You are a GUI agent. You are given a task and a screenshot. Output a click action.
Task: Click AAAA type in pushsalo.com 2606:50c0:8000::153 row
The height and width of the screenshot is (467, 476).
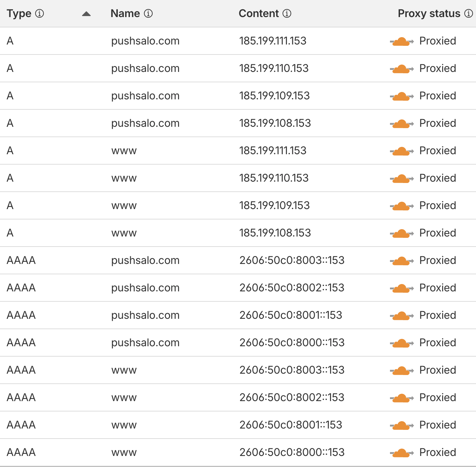[21, 343]
